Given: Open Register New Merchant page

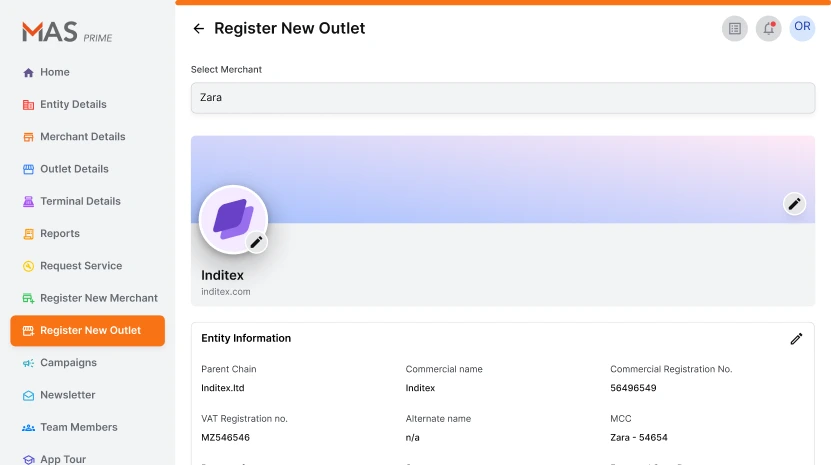Looking at the screenshot, I should 98,298.
